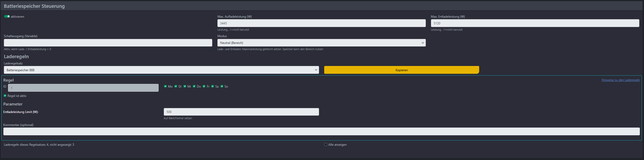Toggle the Do weekday checkbox
644x160 pixels.
pyautogui.click(x=194, y=86)
